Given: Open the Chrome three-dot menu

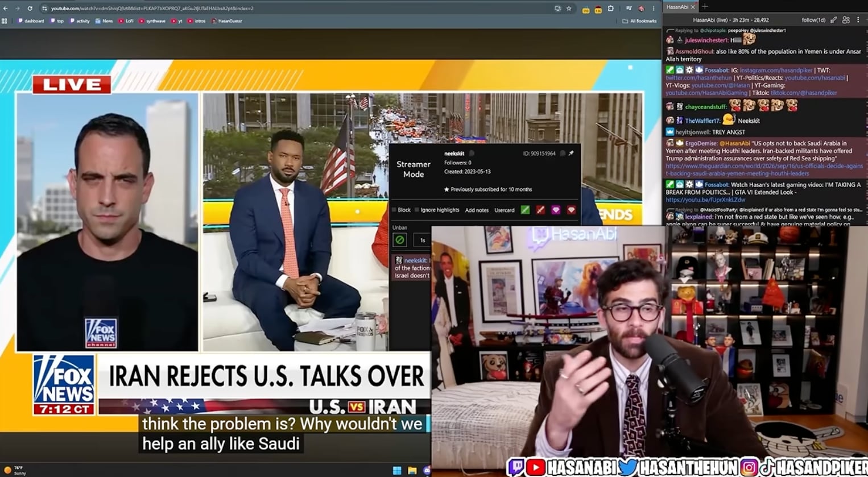Looking at the screenshot, I should click(654, 9).
